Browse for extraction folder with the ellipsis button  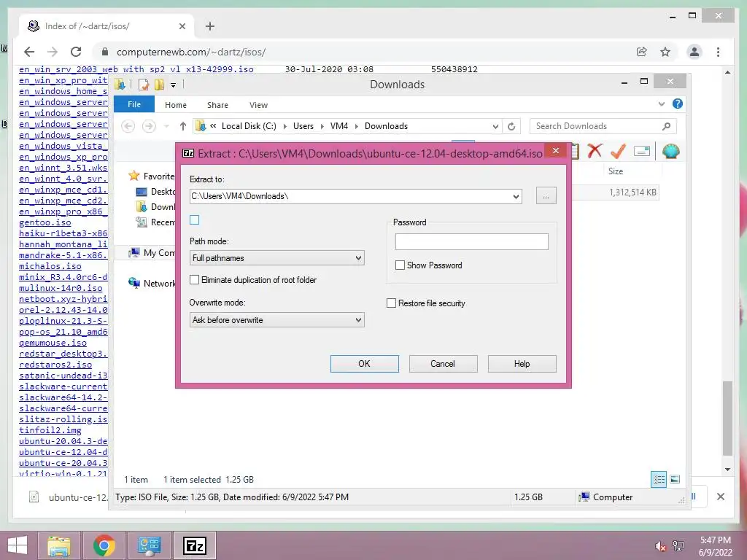[546, 195]
